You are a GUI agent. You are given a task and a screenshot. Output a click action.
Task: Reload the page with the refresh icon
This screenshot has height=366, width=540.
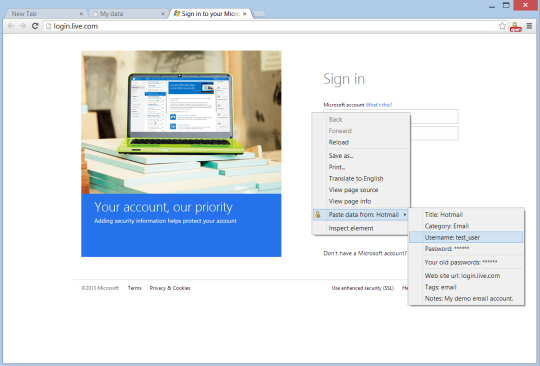point(35,26)
